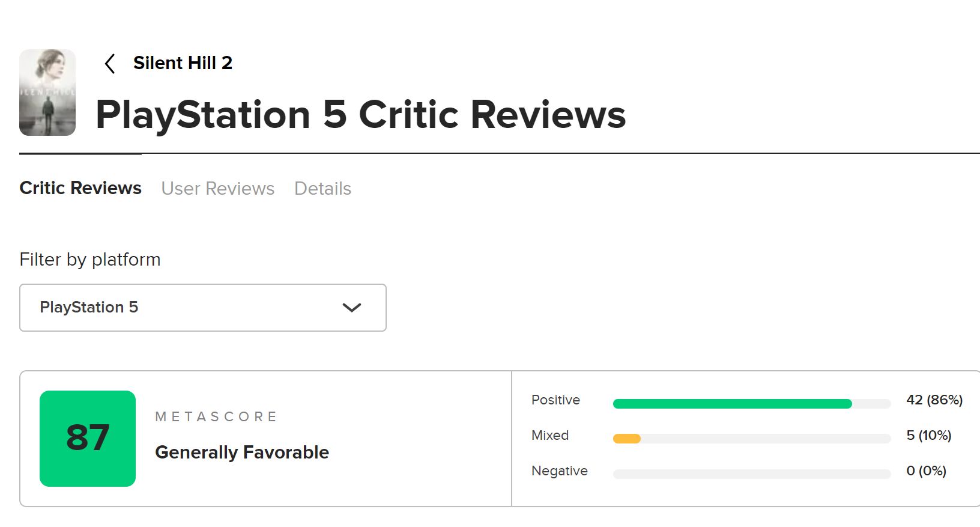
Task: Click the green Positive reviews bar
Action: pyautogui.click(x=732, y=404)
